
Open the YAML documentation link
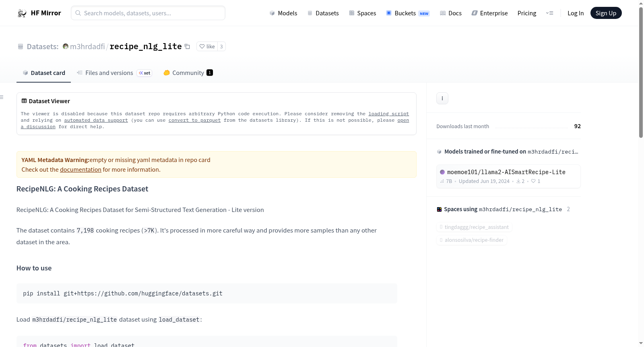(80, 170)
